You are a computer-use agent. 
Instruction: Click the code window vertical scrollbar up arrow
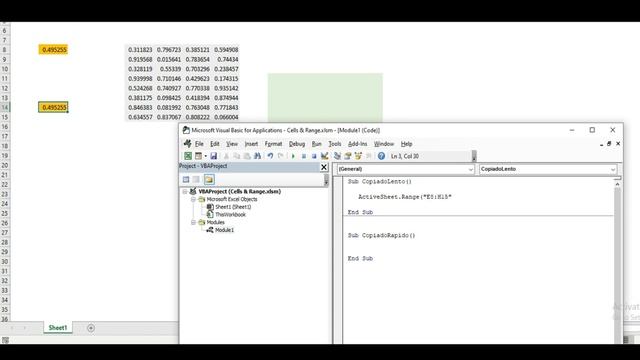tap(617, 184)
